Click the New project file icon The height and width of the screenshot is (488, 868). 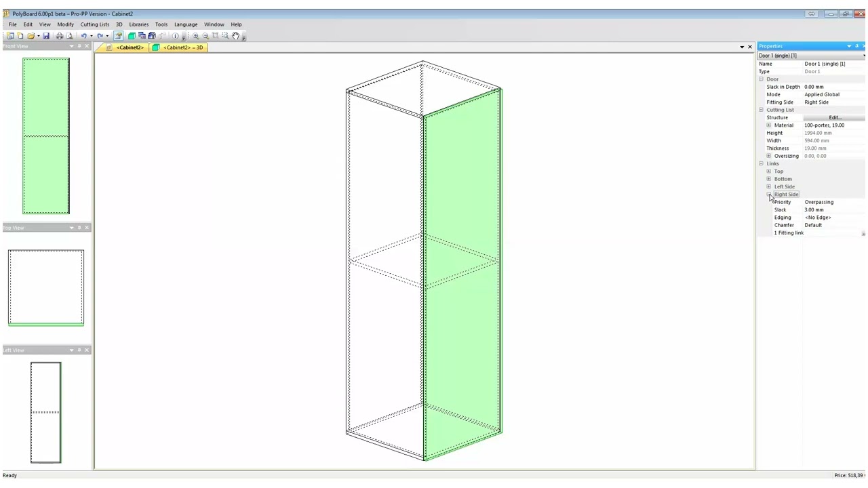click(20, 36)
